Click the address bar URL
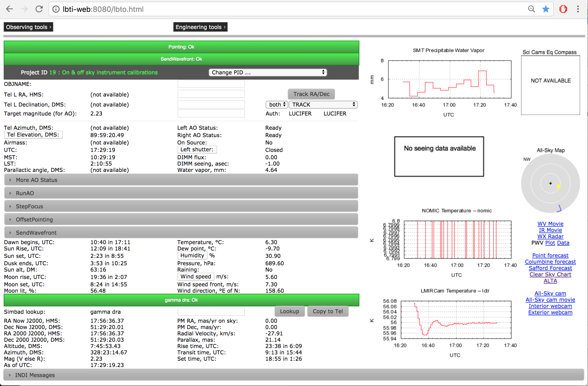Image resolution: width=588 pixels, height=386 pixels. click(103, 9)
